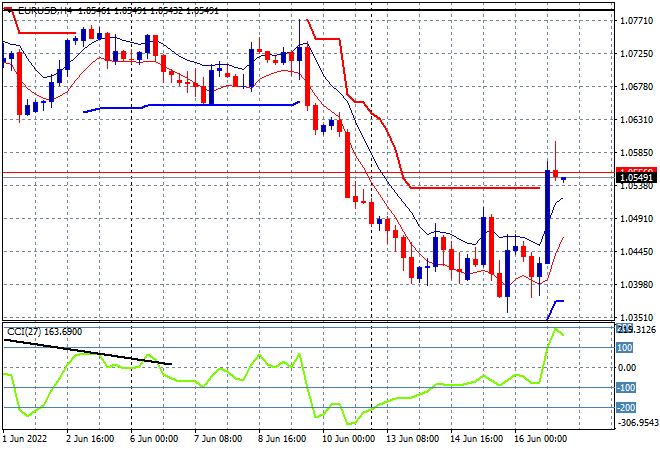The image size is (660, 450).
Task: Click the 8 Jun 16:00 time label
Action: pos(282,439)
